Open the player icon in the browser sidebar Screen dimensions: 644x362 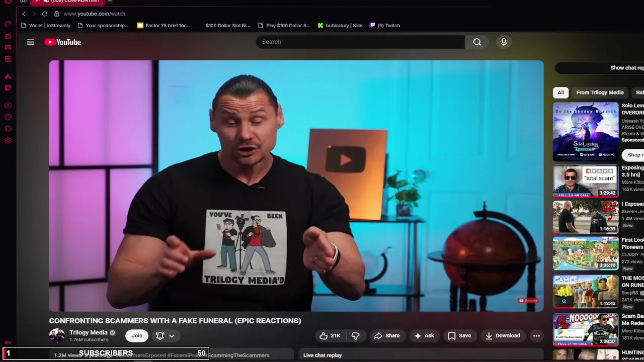click(8, 106)
